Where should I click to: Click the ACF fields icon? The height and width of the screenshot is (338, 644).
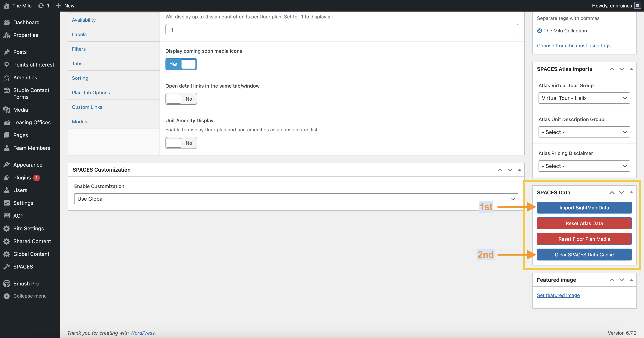7,216
